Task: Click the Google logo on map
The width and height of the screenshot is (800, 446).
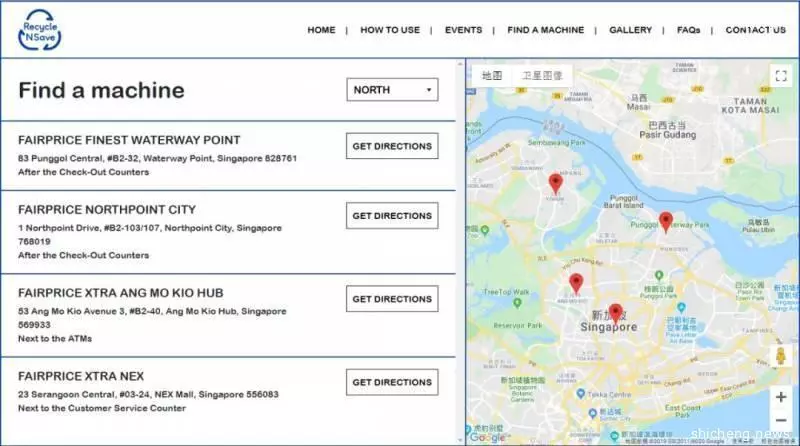Action: tap(487, 437)
